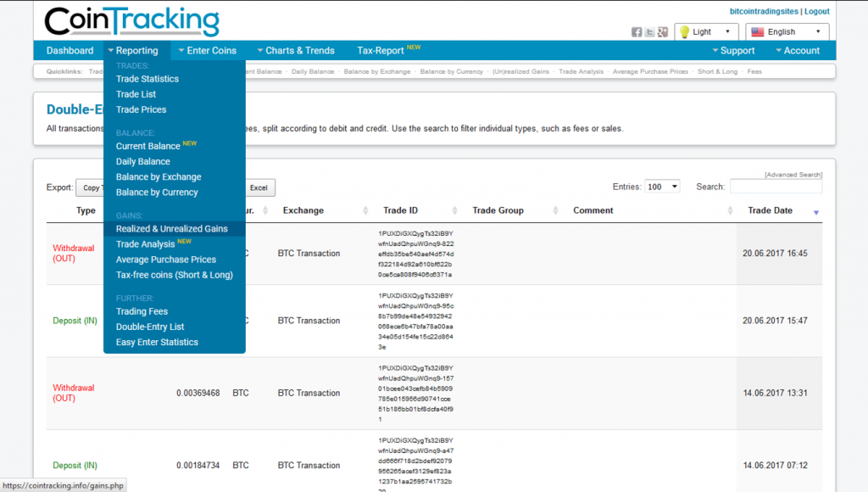
Task: Select Trade List menu entry
Action: click(136, 94)
